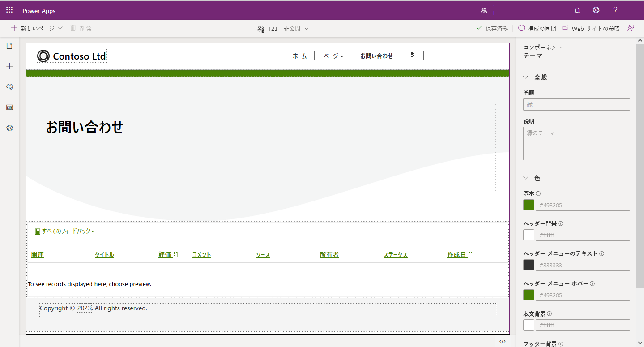Open the help question mark
This screenshot has width=644, height=347.
coord(615,10)
